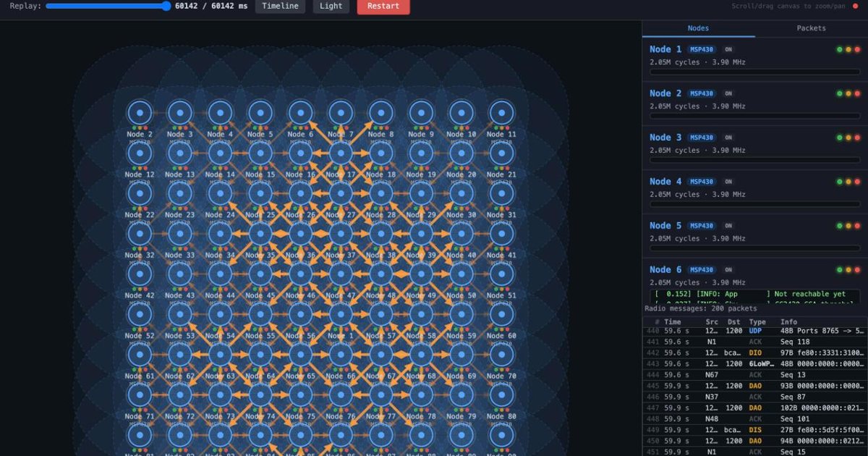868x456 pixels.
Task: Open the Timeline view
Action: [280, 7]
